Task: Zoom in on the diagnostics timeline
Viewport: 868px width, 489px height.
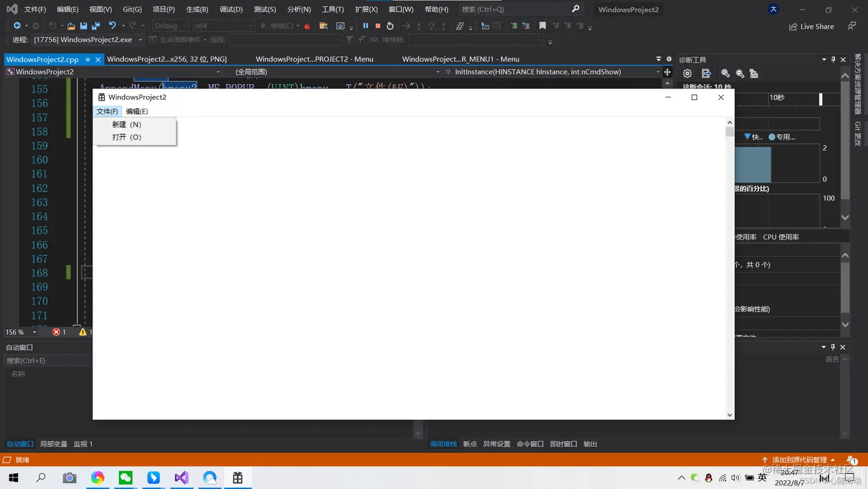Action: [x=726, y=74]
